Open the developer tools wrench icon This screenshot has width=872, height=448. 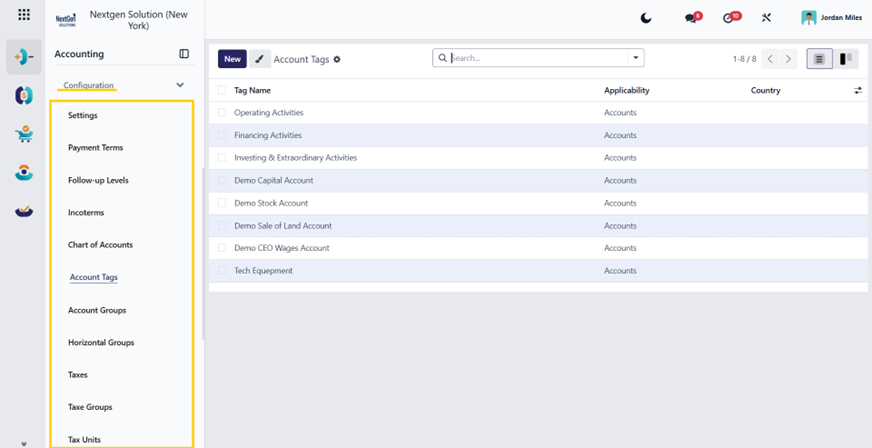click(766, 18)
